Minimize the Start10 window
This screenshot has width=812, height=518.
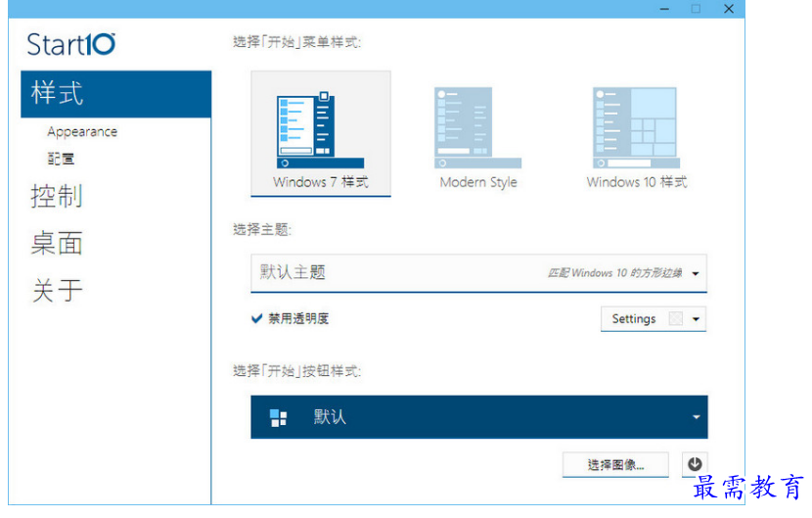[664, 9]
